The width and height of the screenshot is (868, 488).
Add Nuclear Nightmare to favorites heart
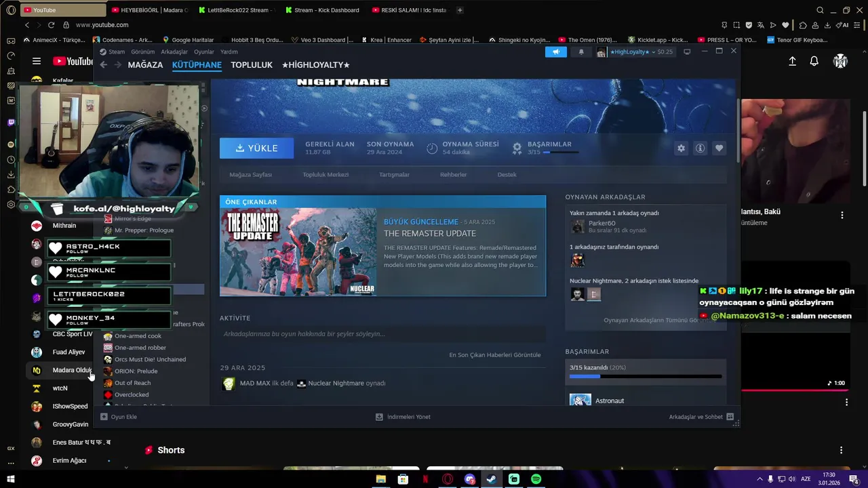pos(719,148)
